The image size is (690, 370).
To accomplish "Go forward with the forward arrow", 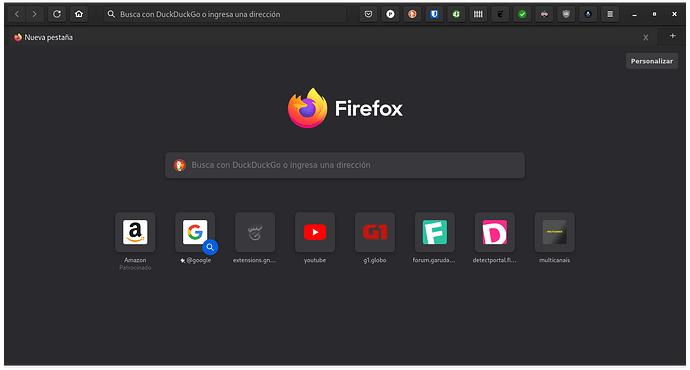I will (34, 14).
